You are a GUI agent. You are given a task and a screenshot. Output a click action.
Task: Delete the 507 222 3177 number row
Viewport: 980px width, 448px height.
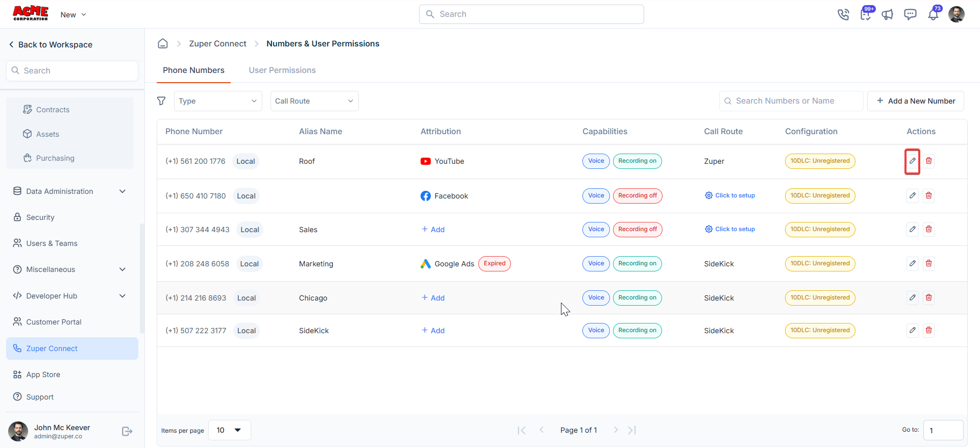click(929, 331)
